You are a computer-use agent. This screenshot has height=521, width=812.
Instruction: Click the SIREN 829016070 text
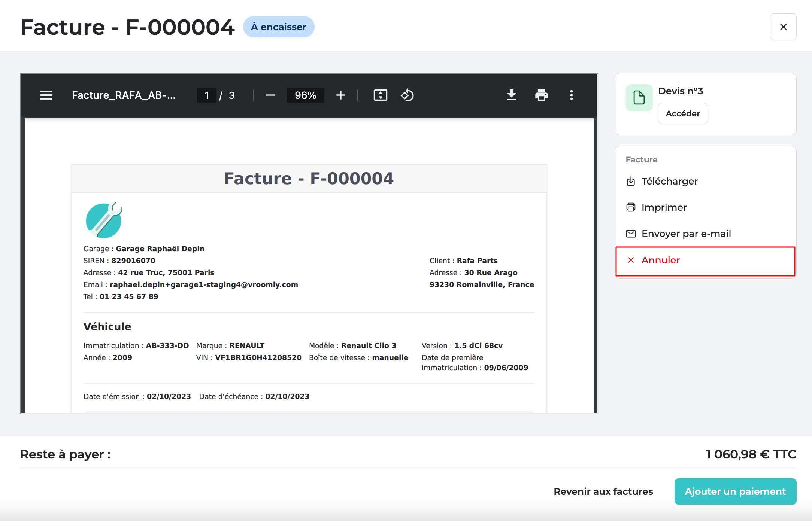(x=119, y=260)
